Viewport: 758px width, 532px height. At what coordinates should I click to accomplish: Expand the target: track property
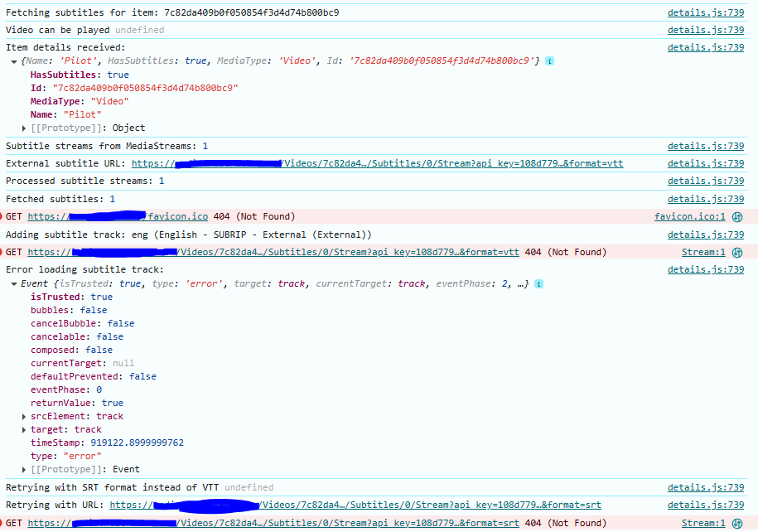click(x=24, y=430)
